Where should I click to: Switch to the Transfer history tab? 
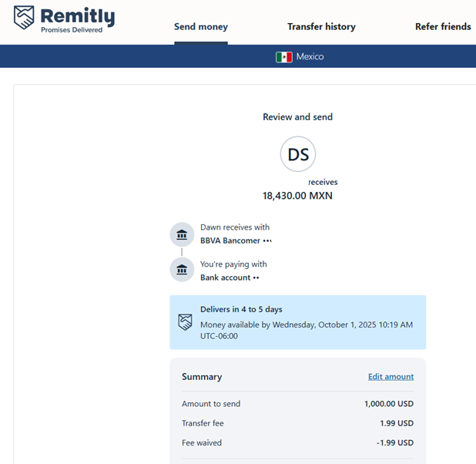click(x=321, y=27)
